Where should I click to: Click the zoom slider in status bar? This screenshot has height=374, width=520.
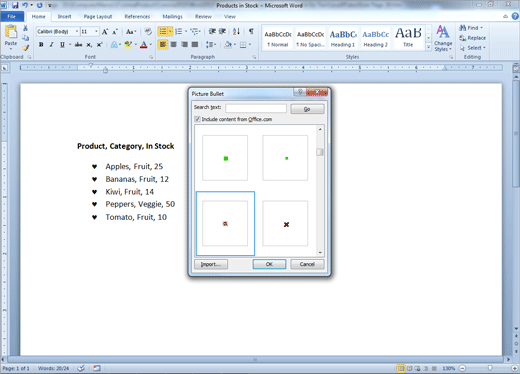click(x=489, y=368)
